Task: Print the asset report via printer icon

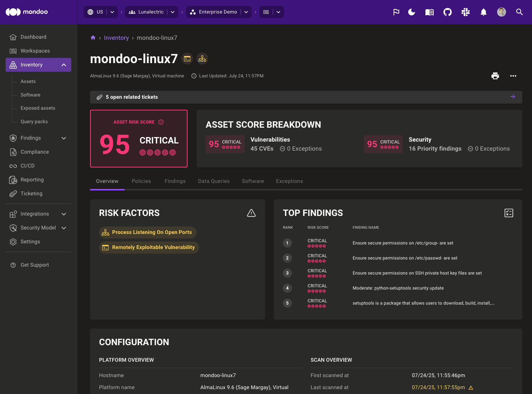Action: coord(495,76)
